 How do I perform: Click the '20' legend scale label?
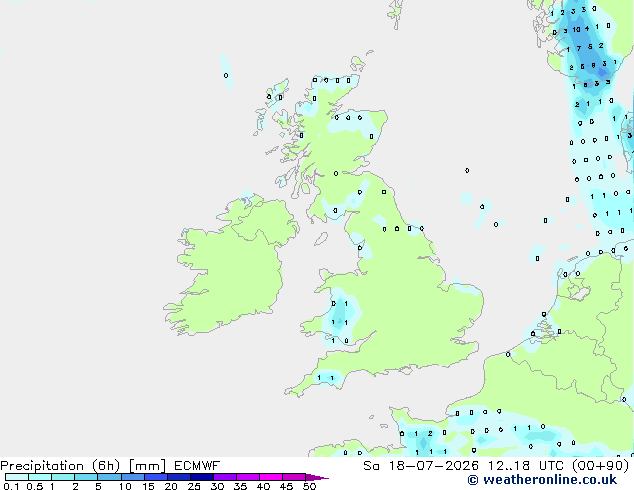click(x=171, y=486)
